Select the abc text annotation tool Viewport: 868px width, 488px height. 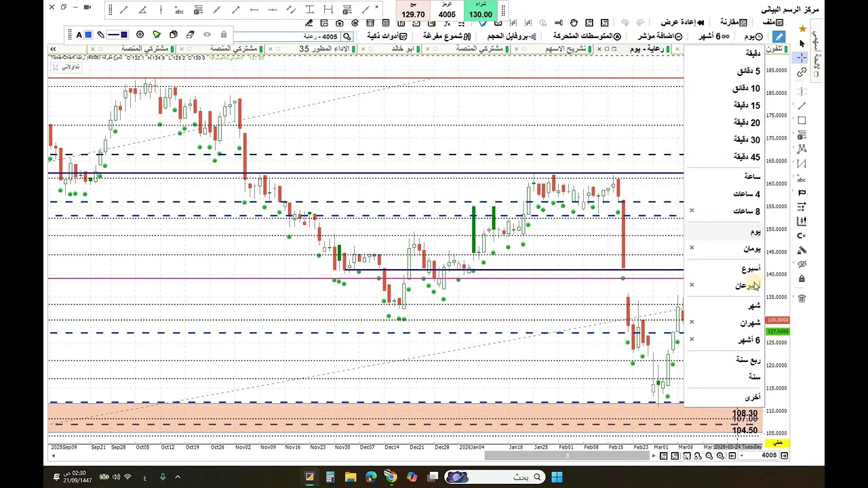pyautogui.click(x=179, y=10)
